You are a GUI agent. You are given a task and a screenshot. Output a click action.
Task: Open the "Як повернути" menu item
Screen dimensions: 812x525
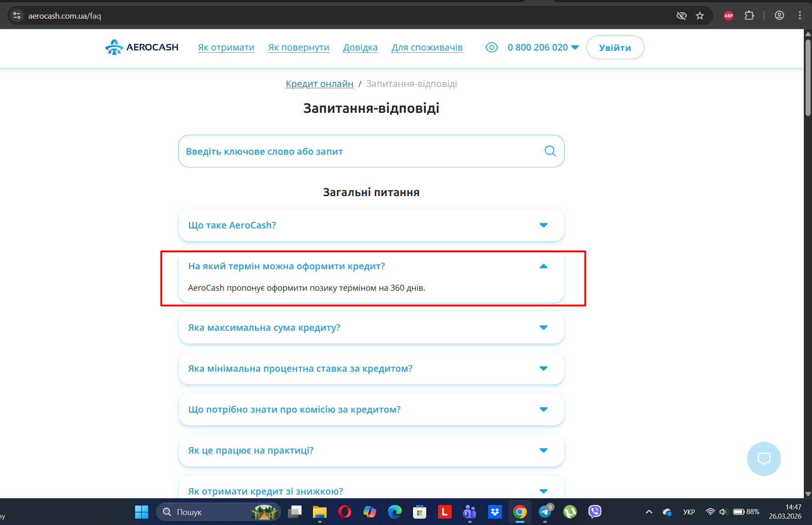pos(299,47)
